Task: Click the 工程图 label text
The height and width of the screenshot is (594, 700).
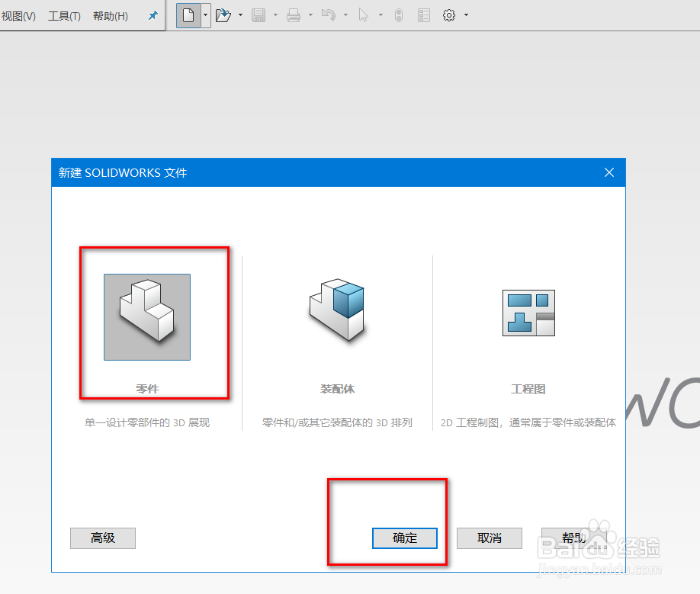Action: (528, 389)
